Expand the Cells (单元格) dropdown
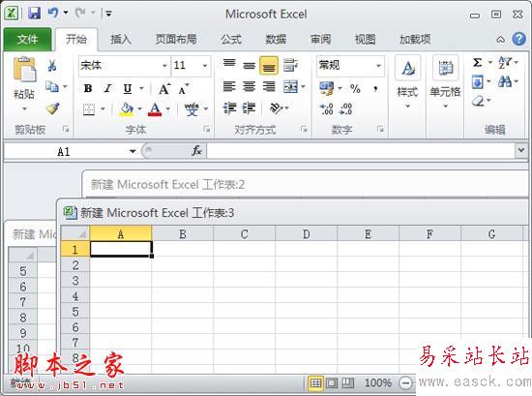Screen dimensions: 532x396 [x=445, y=106]
